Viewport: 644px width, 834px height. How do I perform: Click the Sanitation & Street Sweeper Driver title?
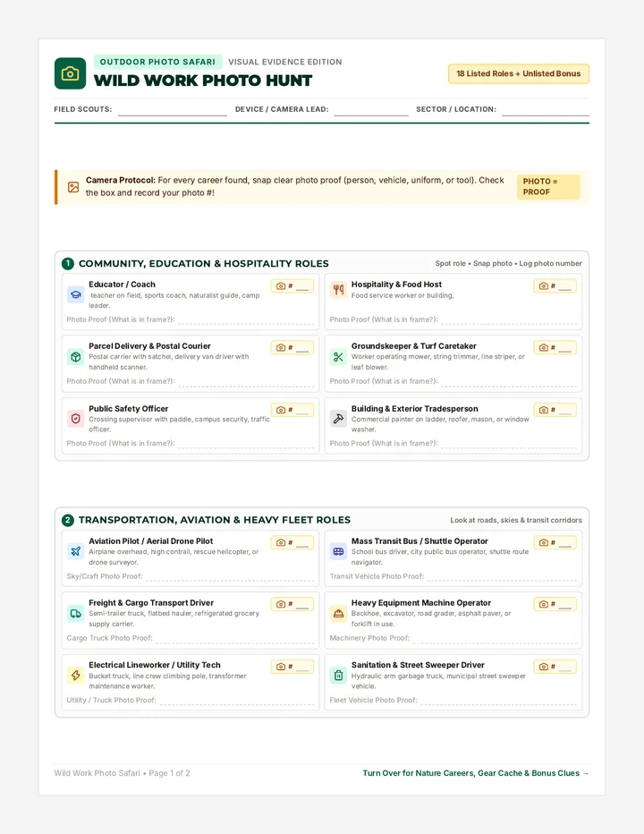[418, 665]
